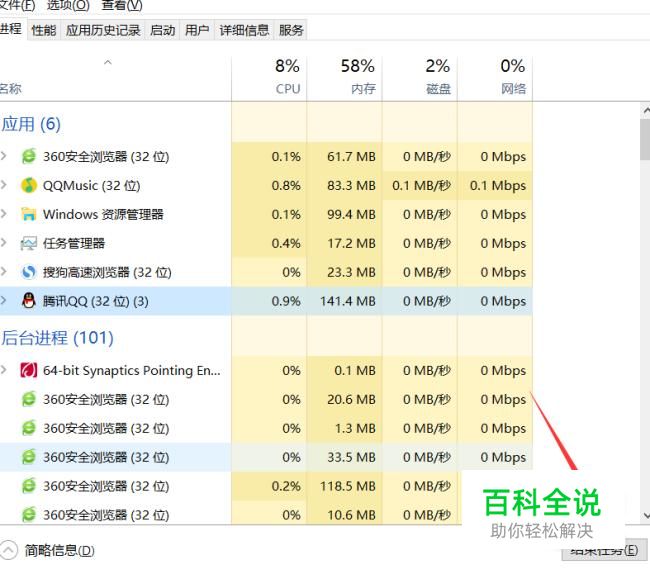
Task: Switch to the 应用历史记录 tab
Action: pyautogui.click(x=103, y=30)
